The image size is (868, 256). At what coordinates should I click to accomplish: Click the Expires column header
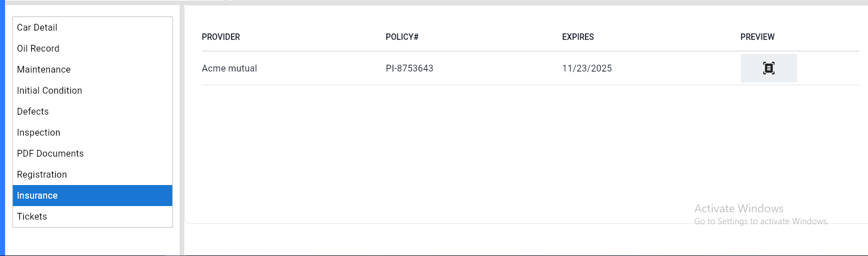click(578, 37)
